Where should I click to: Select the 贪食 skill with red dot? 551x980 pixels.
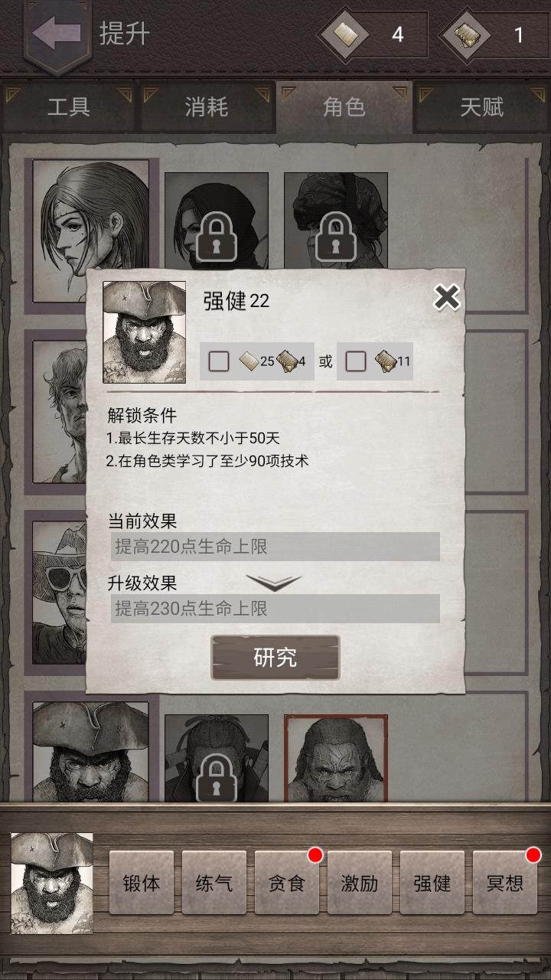287,883
